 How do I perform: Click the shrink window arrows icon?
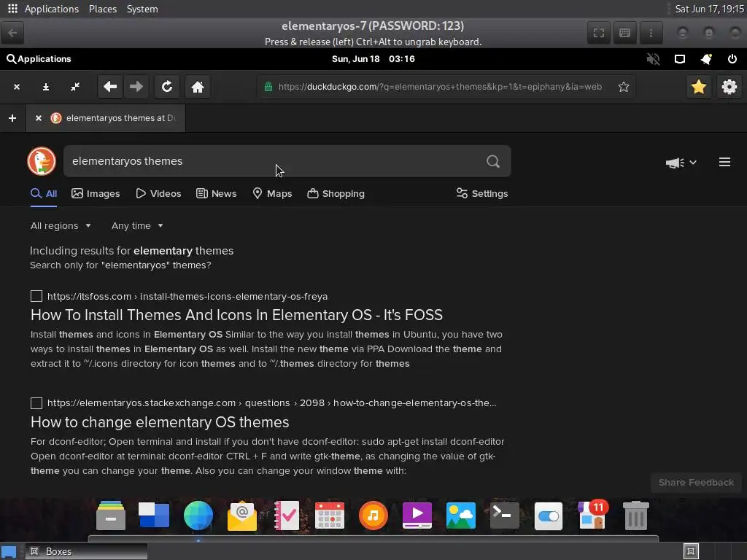[x=75, y=87]
